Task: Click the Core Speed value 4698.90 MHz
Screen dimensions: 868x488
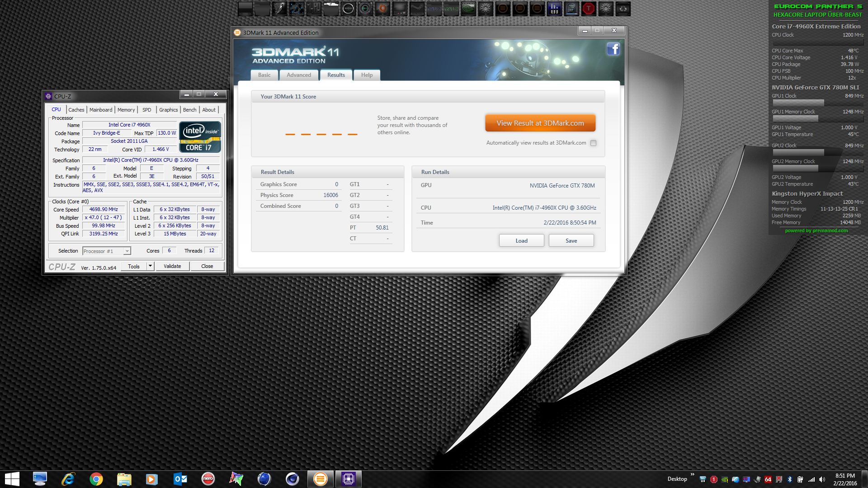Action: pos(104,209)
